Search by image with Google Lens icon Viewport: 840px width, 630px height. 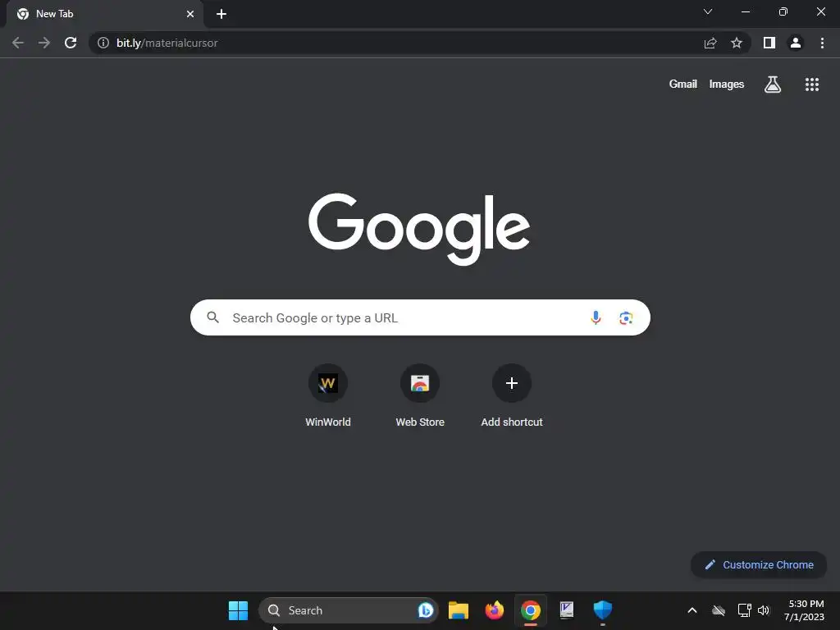tap(626, 317)
